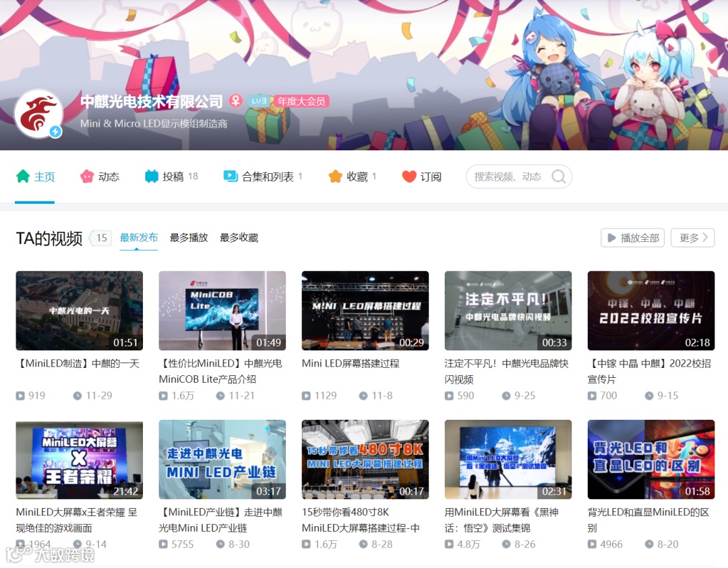The height and width of the screenshot is (568, 728).
Task: Click the 播放全部 play all button
Action: 632,238
